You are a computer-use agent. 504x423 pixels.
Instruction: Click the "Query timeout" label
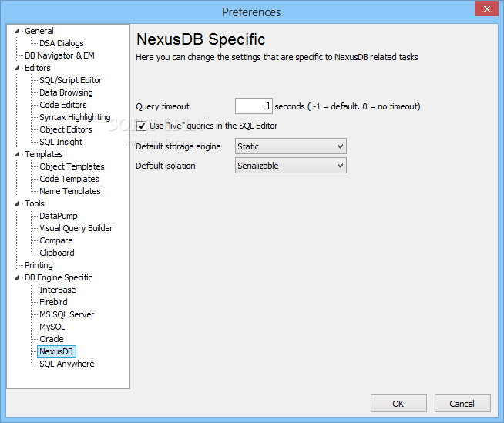click(163, 106)
